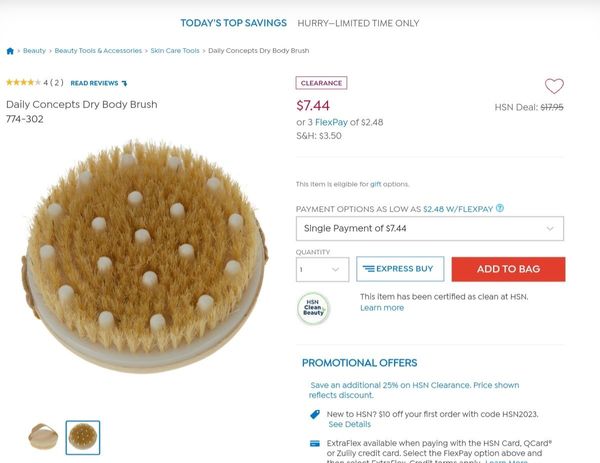Viewport: 600px width, 463px height.
Task: Click the FlexPay info question mark icon
Action: (x=500, y=208)
